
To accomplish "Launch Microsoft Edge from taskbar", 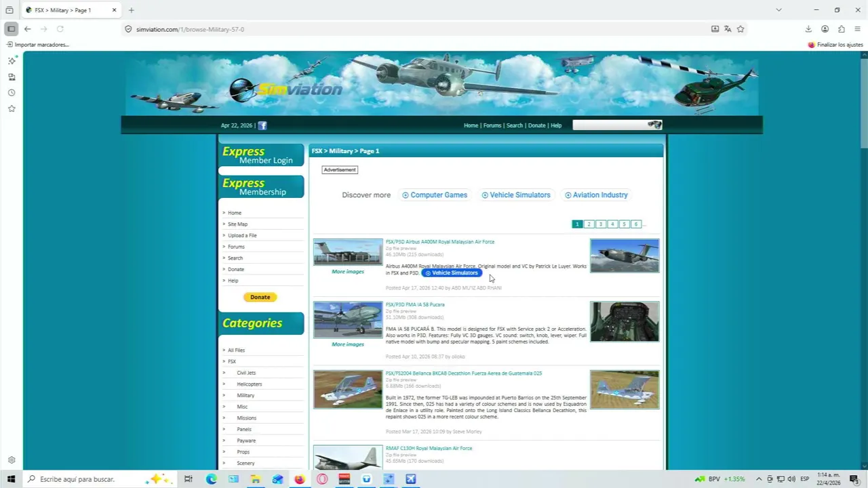I will click(x=212, y=479).
